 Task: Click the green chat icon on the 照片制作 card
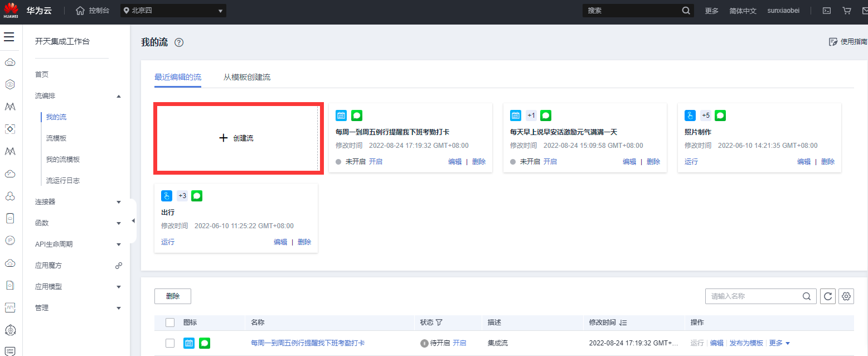(720, 116)
